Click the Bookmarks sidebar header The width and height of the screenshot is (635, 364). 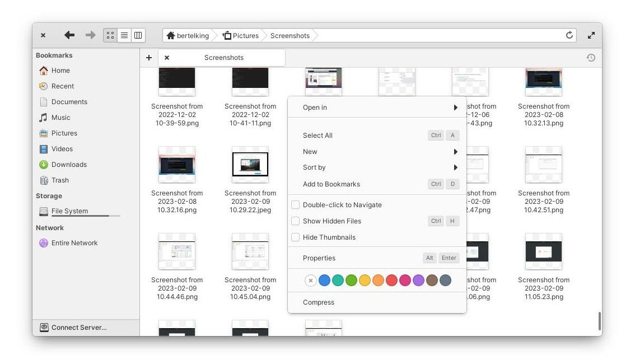pos(54,55)
